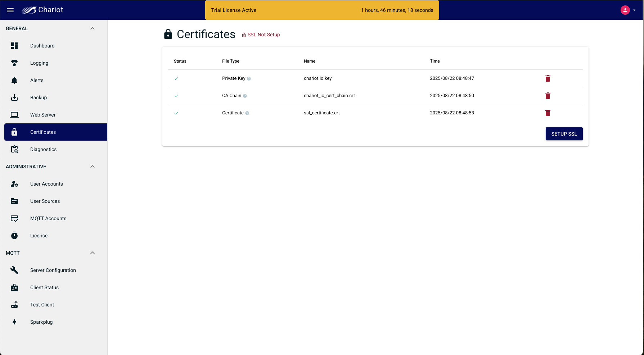Click the help icon beside Certificate
644x355 pixels.
coord(247,113)
